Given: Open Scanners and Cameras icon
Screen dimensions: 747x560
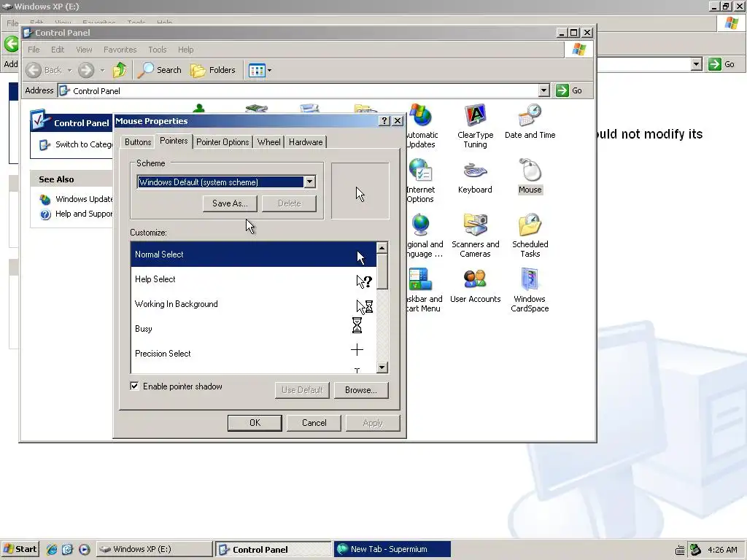Looking at the screenshot, I should tap(475, 236).
